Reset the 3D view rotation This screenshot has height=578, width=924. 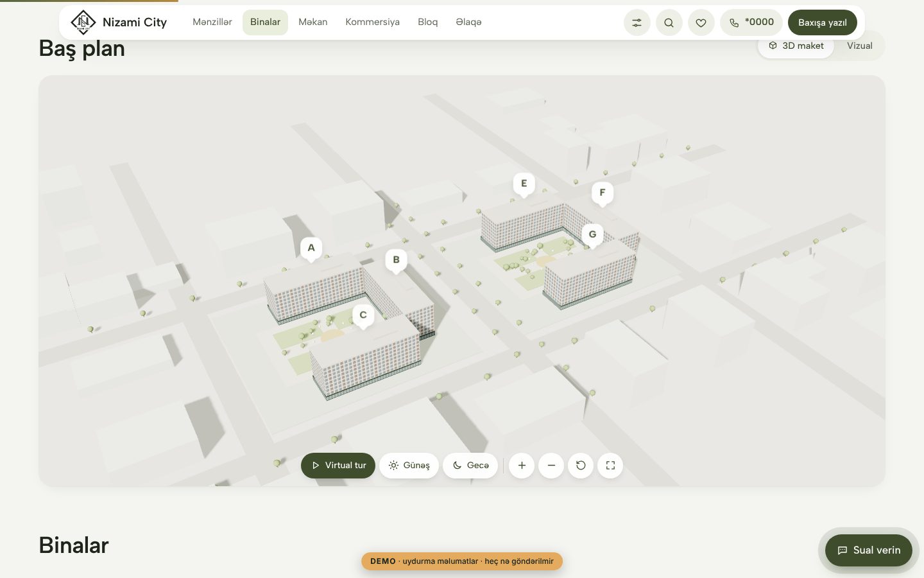pos(581,466)
